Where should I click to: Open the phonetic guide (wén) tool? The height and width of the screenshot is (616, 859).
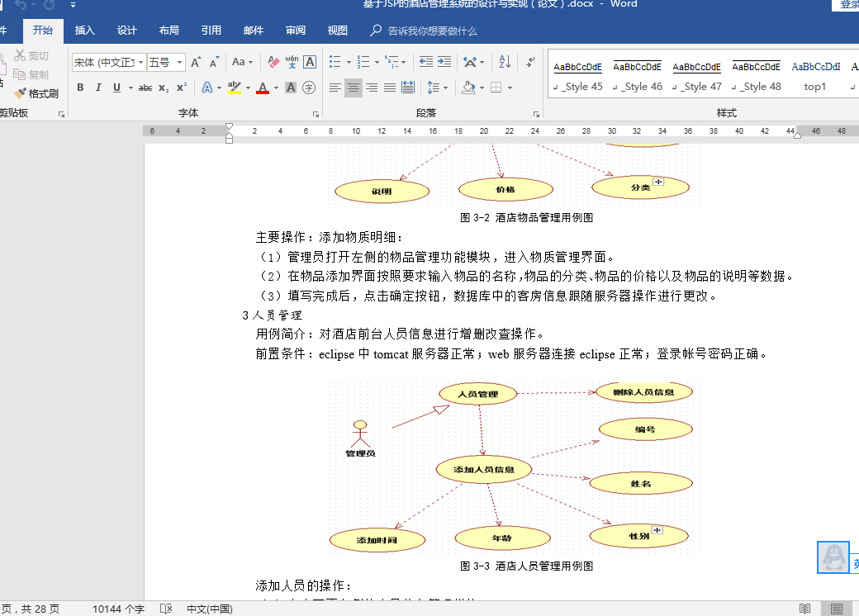pos(292,62)
